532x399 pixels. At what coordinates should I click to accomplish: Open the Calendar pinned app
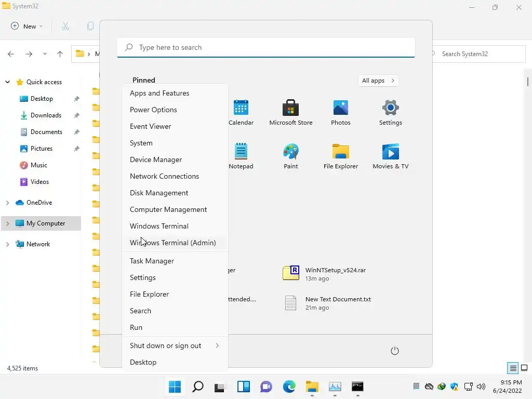pos(241,112)
